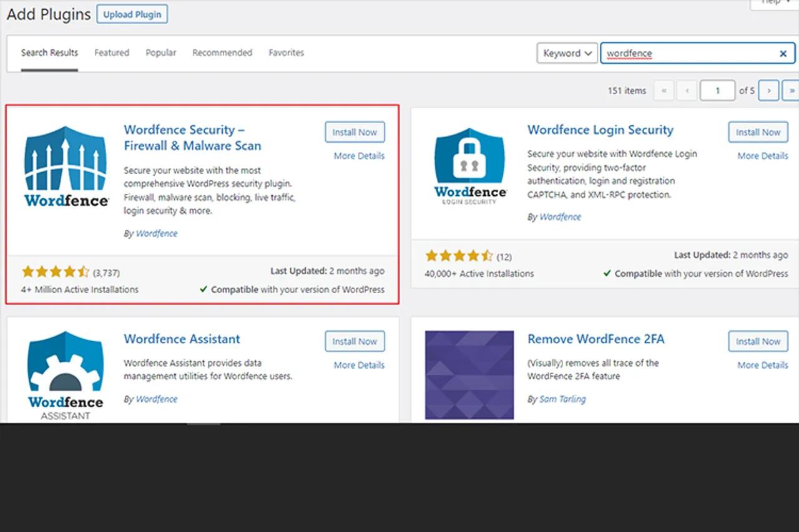799x532 pixels.
Task: Go to next page of results
Action: tap(769, 90)
